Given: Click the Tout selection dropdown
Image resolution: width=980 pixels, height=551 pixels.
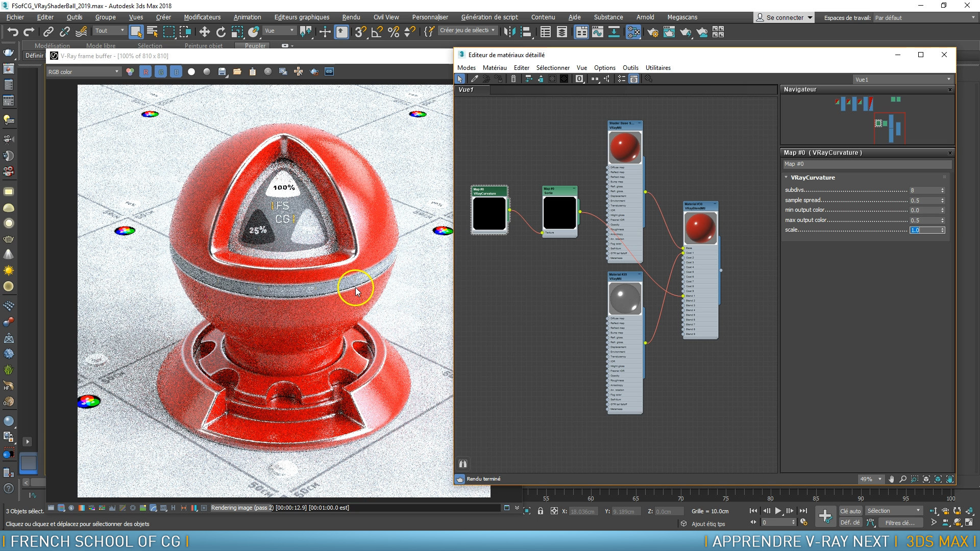Looking at the screenshot, I should click(x=108, y=31).
